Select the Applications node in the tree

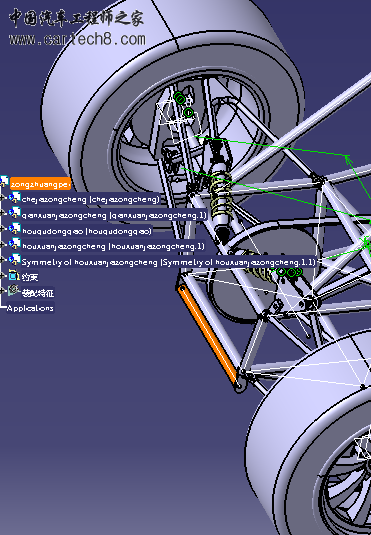pos(30,308)
